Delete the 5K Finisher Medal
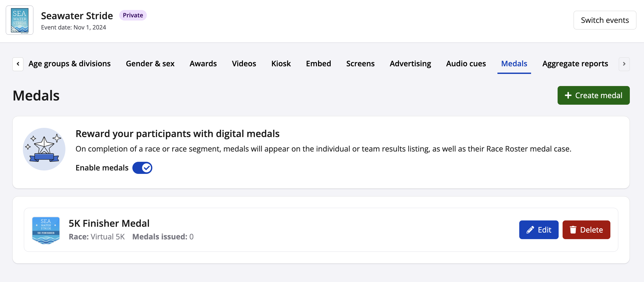644x282 pixels. (586, 230)
